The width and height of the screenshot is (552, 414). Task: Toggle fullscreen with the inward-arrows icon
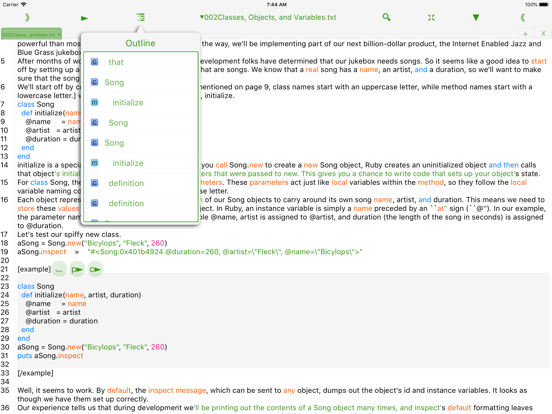[431, 17]
